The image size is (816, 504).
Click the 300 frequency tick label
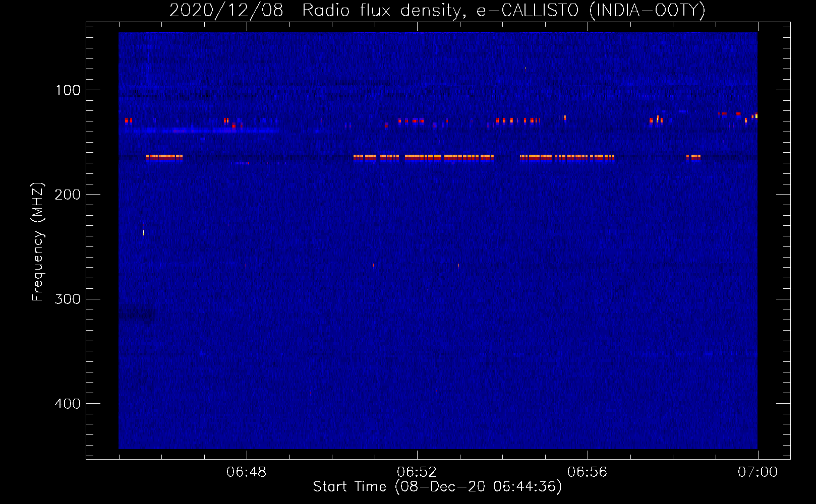(68, 299)
